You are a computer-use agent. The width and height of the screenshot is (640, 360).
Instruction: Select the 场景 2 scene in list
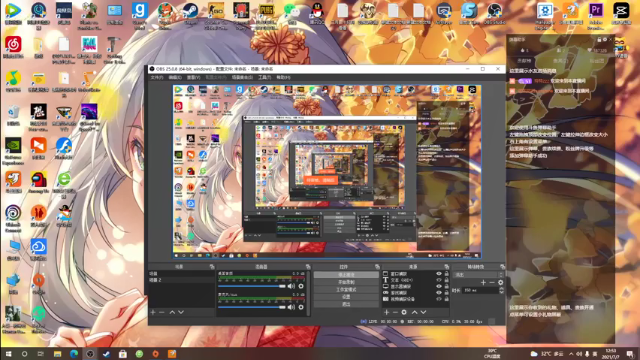(181, 280)
